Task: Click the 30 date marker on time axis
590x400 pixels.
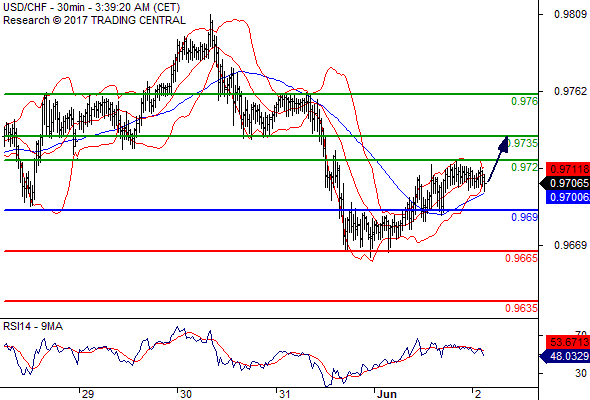Action: pos(186,394)
